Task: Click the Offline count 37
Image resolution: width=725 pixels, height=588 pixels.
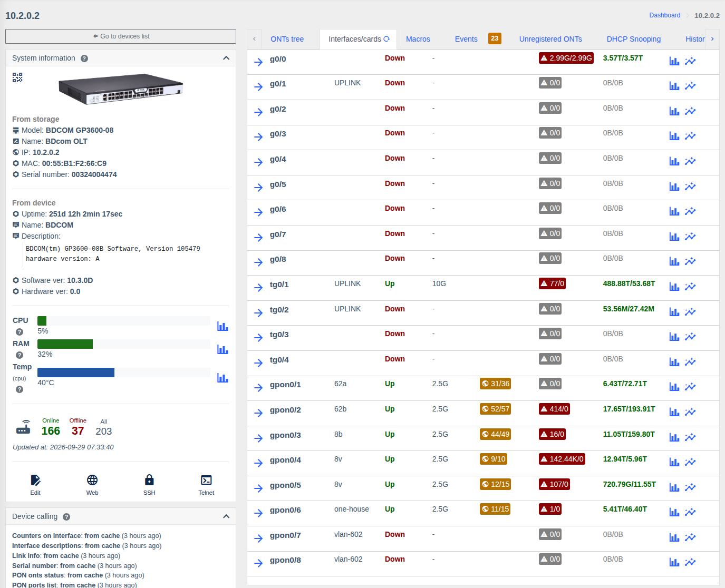Action: point(78,431)
